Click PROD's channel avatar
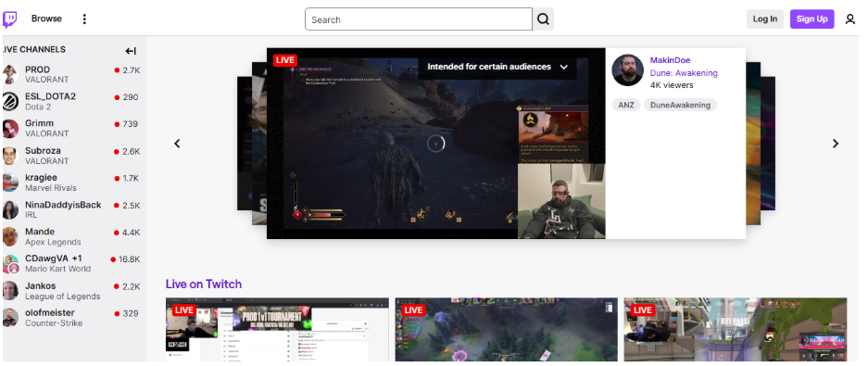Image resolution: width=868 pixels, height=366 pixels. click(10, 74)
